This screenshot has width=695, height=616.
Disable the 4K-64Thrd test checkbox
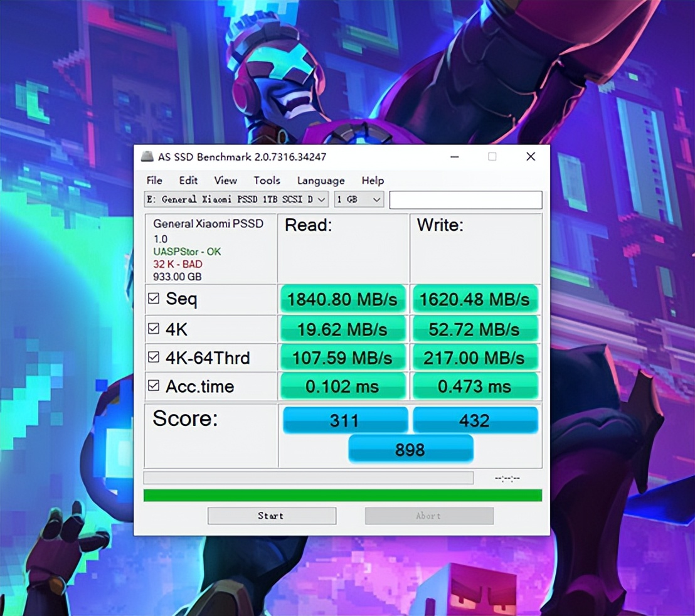pyautogui.click(x=154, y=358)
